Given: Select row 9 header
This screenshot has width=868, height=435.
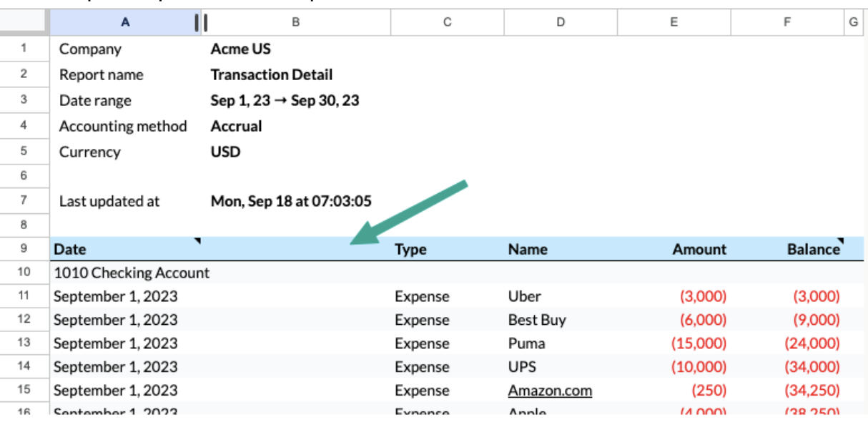Looking at the screenshot, I should point(24,248).
